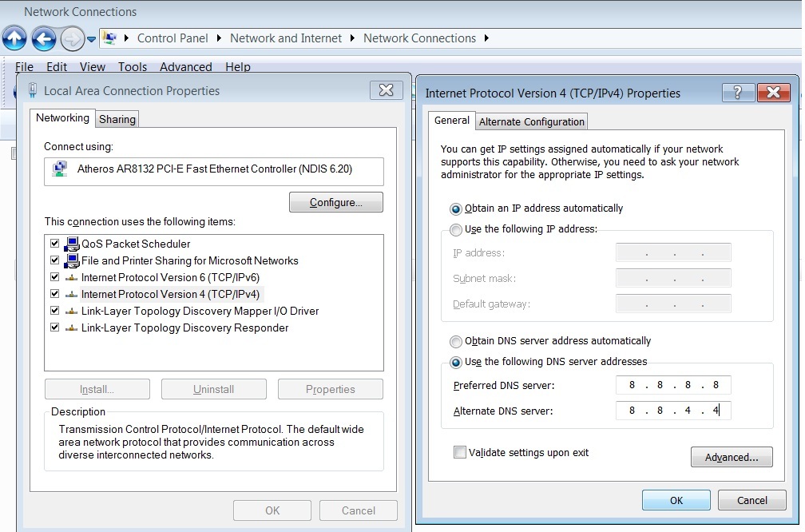
Task: Select Obtain DNS server address automatically
Action: 455,342
